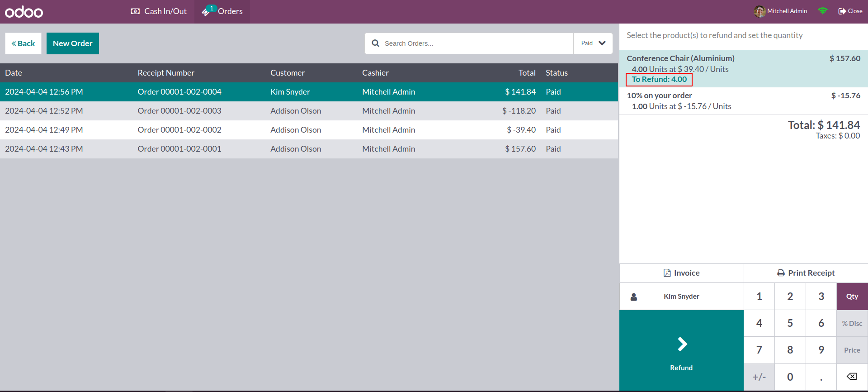The width and height of the screenshot is (868, 392).
Task: Open customer Kim Snyder selection
Action: [682, 296]
